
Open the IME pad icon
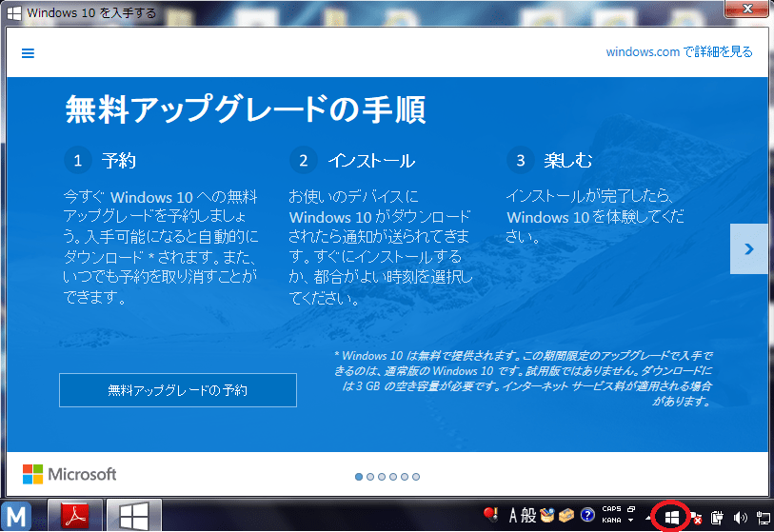546,515
